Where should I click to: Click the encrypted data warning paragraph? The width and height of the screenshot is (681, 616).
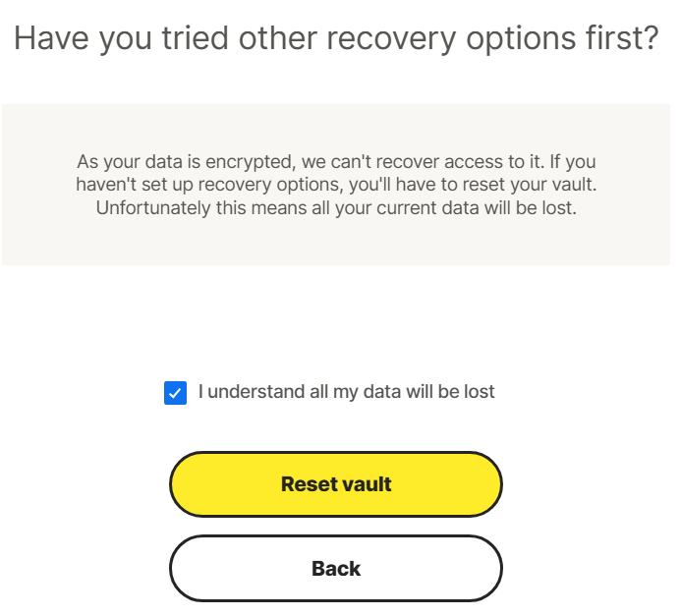point(336,185)
